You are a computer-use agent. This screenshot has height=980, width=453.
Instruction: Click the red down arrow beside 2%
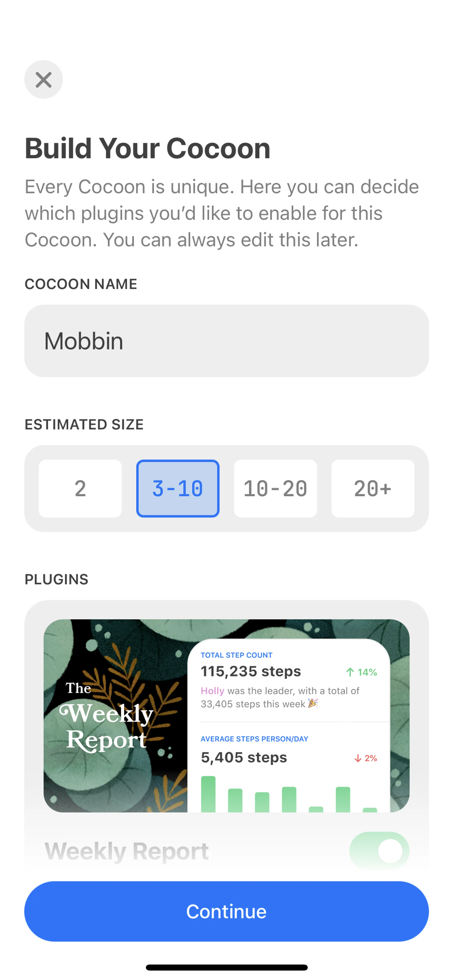(357, 758)
